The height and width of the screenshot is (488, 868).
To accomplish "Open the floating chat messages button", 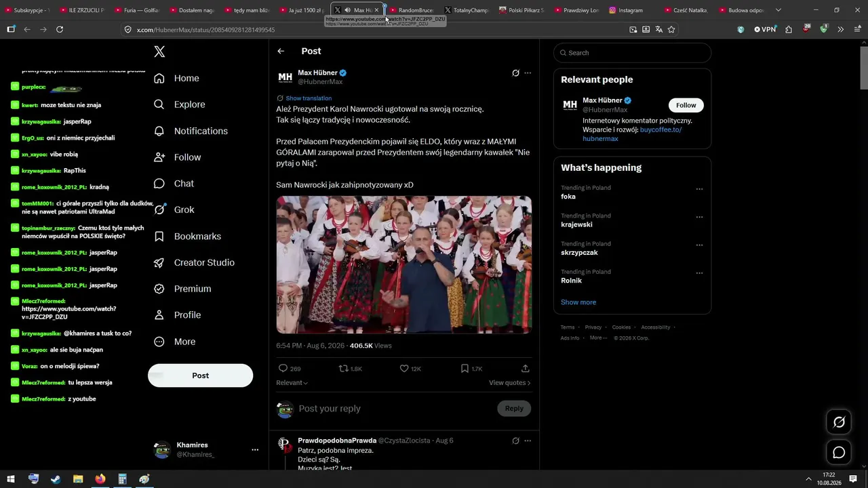I will (x=839, y=452).
